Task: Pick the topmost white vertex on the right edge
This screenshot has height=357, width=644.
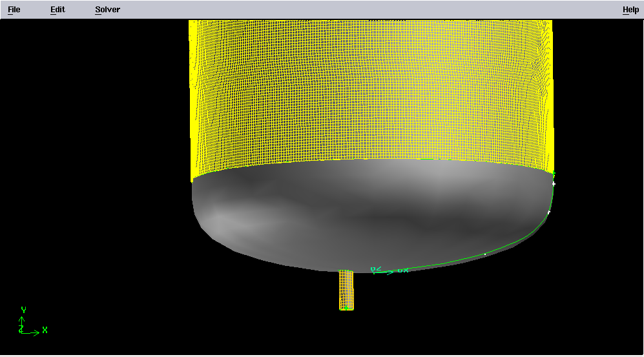Action: 554,184
